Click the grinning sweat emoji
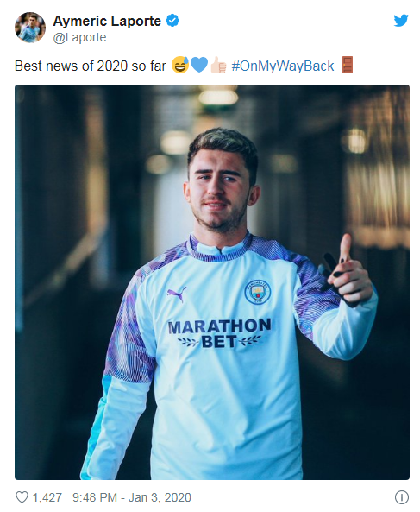 (180, 65)
